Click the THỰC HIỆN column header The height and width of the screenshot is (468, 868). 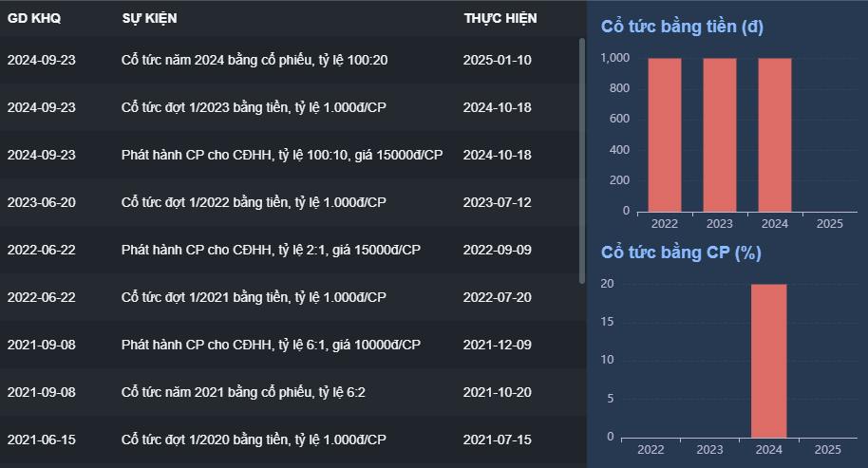pyautogui.click(x=500, y=18)
